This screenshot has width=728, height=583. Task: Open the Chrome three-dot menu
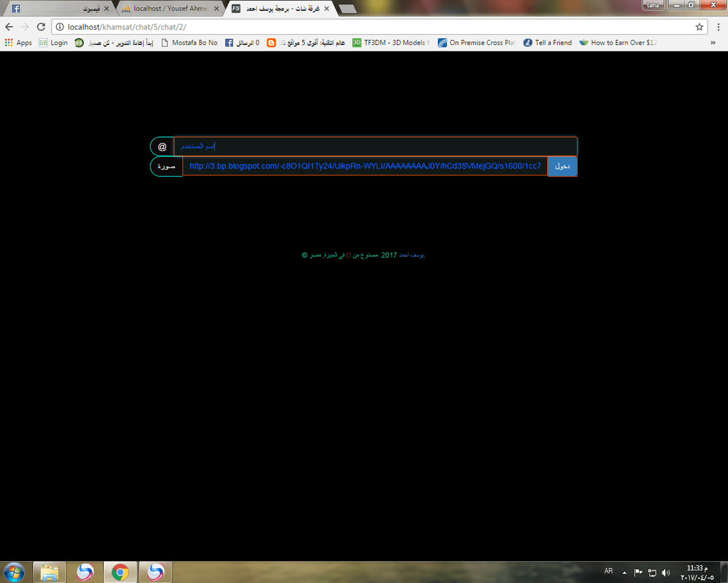(x=718, y=27)
